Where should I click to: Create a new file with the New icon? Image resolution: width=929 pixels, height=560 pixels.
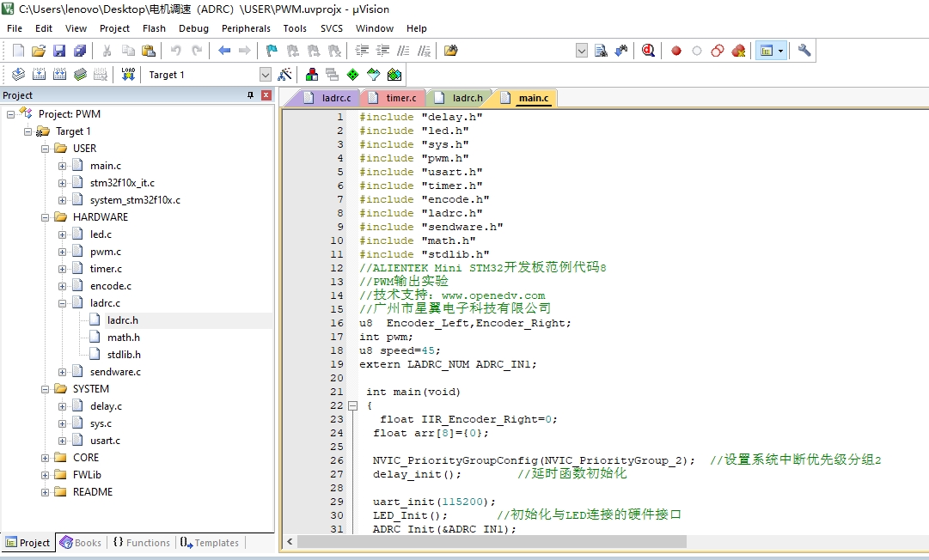coord(18,51)
